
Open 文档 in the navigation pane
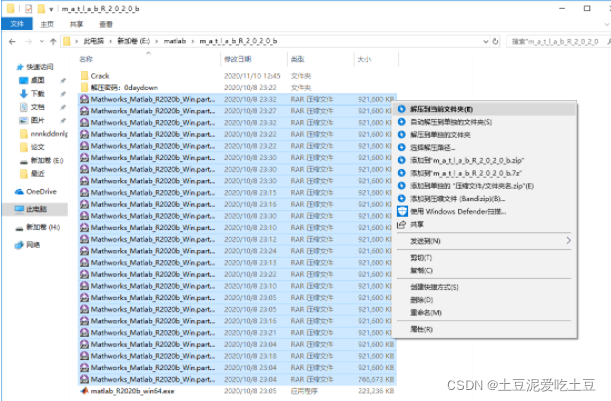coord(37,107)
